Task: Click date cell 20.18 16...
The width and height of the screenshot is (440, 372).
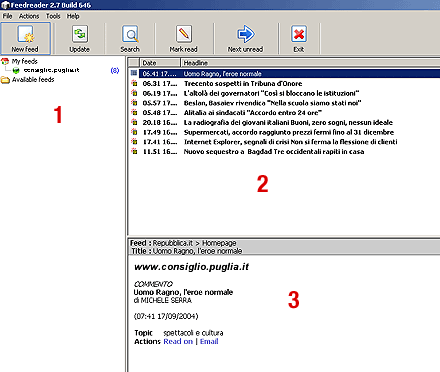Action: point(160,122)
